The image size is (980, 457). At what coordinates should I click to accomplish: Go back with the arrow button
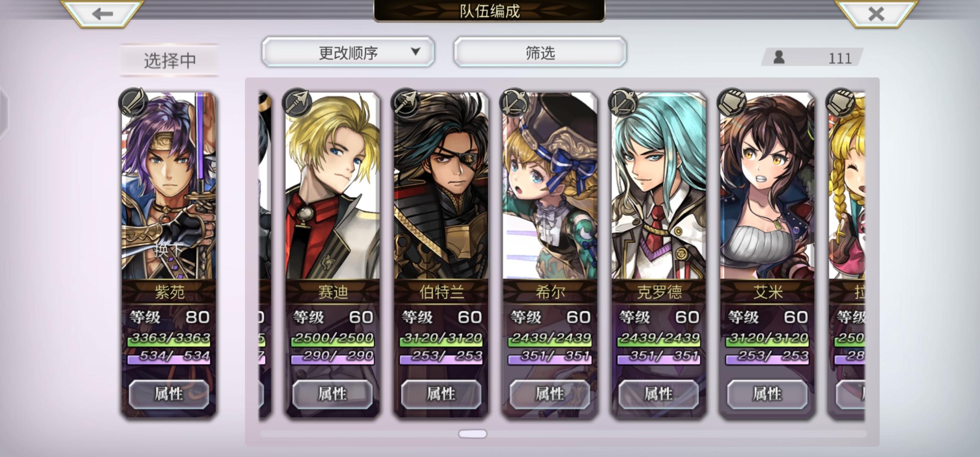click(102, 14)
